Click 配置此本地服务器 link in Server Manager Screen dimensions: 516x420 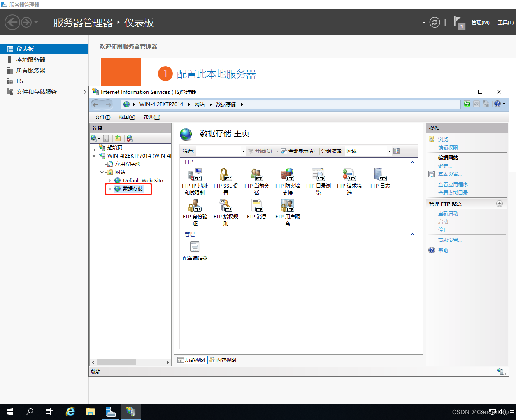(216, 74)
